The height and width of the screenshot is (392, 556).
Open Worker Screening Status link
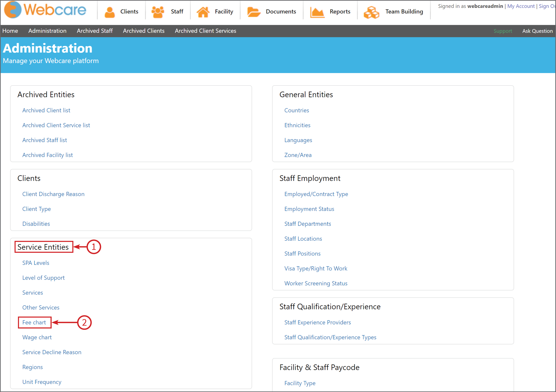point(316,283)
